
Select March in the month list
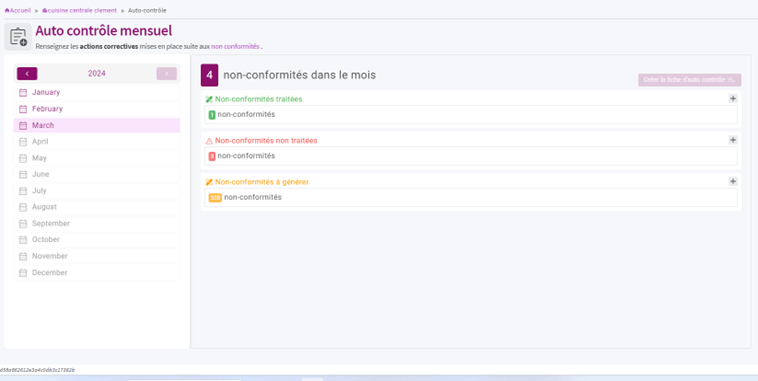(x=97, y=125)
